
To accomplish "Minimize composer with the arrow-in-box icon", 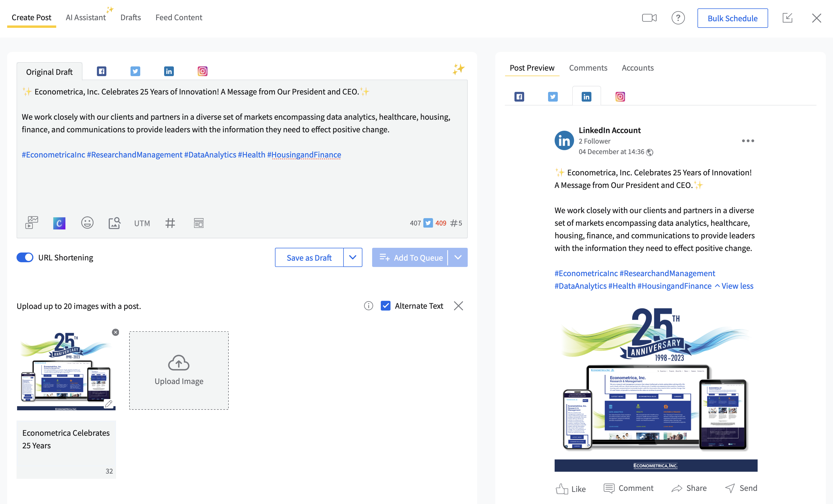I will (787, 18).
